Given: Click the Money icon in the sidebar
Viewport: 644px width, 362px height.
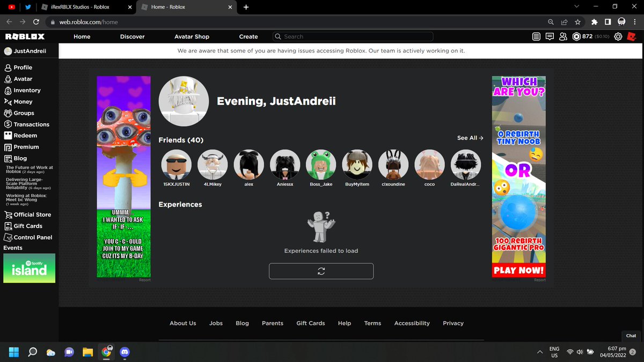Looking at the screenshot, I should pyautogui.click(x=8, y=101).
